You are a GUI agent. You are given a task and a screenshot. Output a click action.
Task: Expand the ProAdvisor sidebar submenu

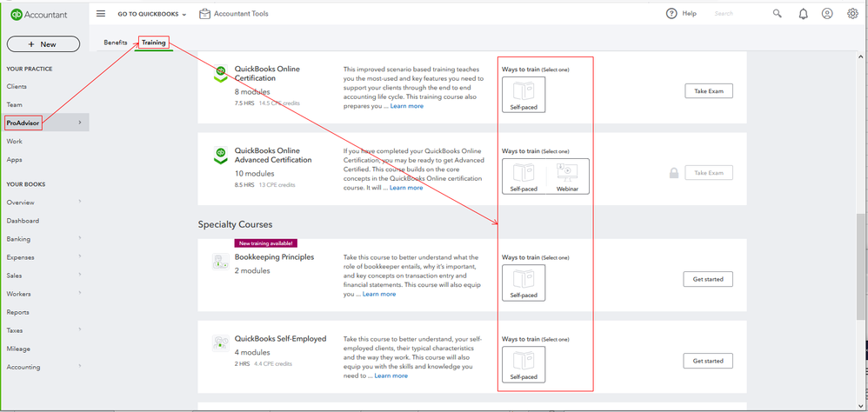[80, 123]
